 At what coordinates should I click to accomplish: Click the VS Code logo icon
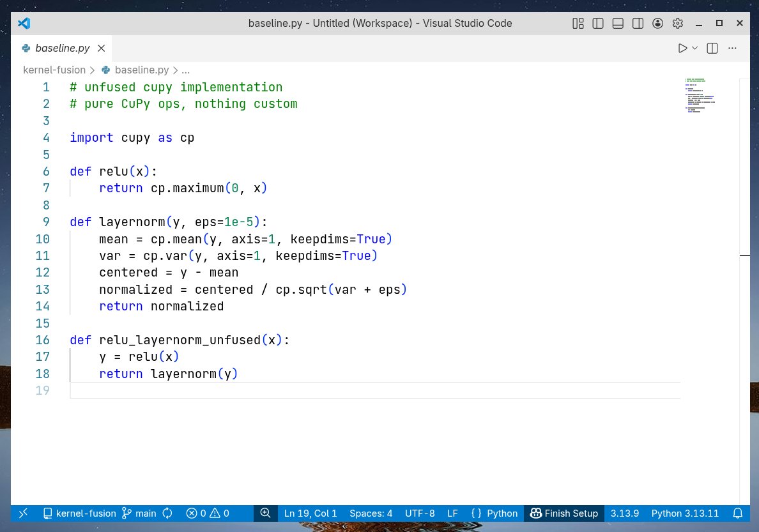tap(24, 23)
